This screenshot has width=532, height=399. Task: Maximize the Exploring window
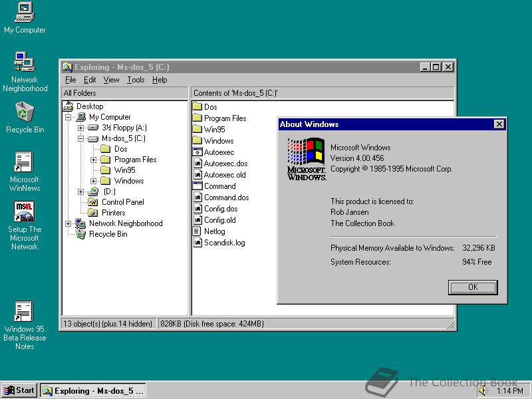(436, 67)
